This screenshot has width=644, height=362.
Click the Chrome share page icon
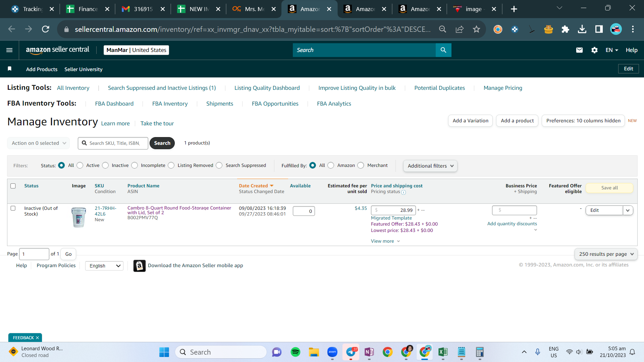[x=460, y=29]
